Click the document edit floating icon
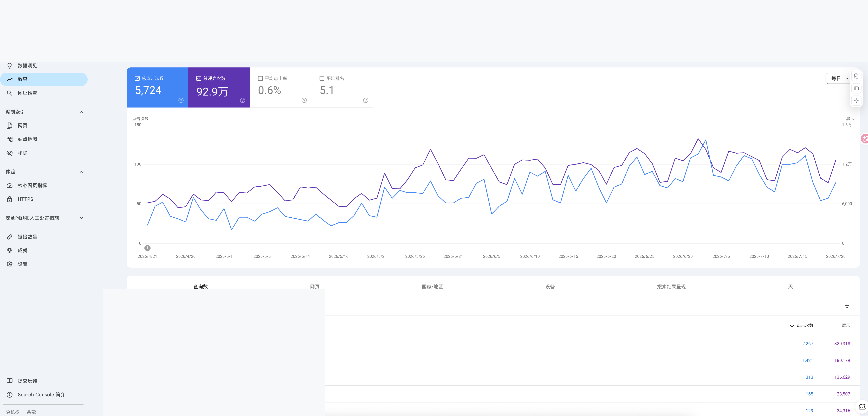The image size is (868, 416). (x=856, y=76)
